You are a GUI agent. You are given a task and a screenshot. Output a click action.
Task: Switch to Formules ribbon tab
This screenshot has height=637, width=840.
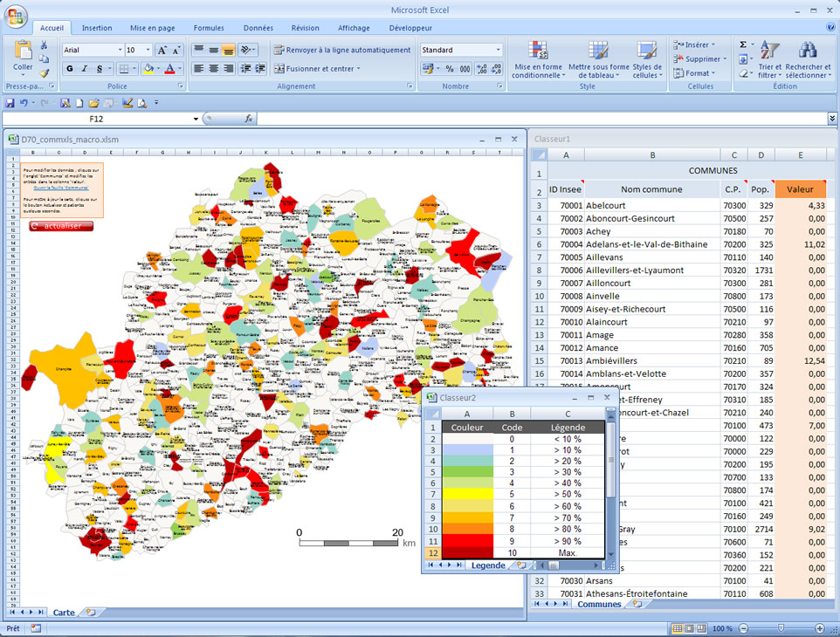(209, 28)
